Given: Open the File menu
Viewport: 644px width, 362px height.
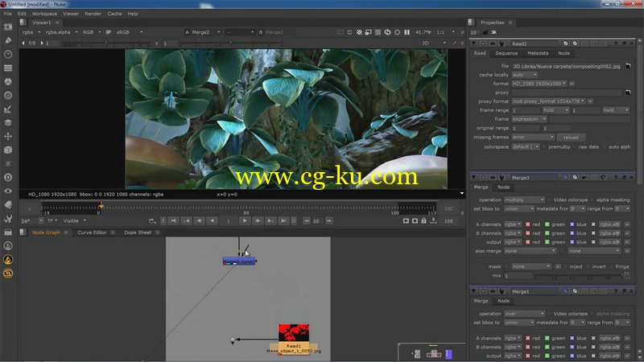Looking at the screenshot, I should 8,14.
